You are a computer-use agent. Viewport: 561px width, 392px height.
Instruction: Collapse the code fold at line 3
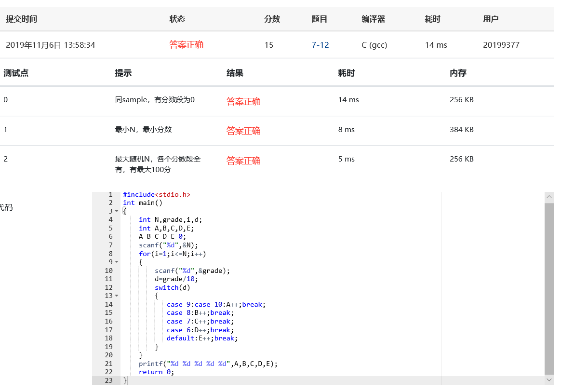coord(117,211)
